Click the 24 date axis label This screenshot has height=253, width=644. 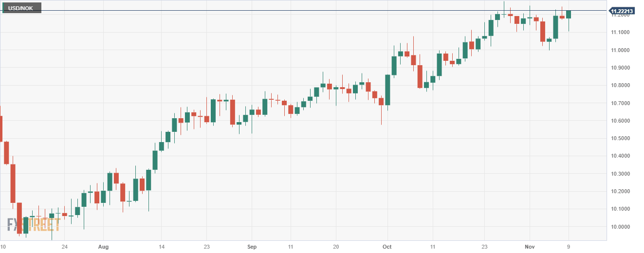click(65, 247)
